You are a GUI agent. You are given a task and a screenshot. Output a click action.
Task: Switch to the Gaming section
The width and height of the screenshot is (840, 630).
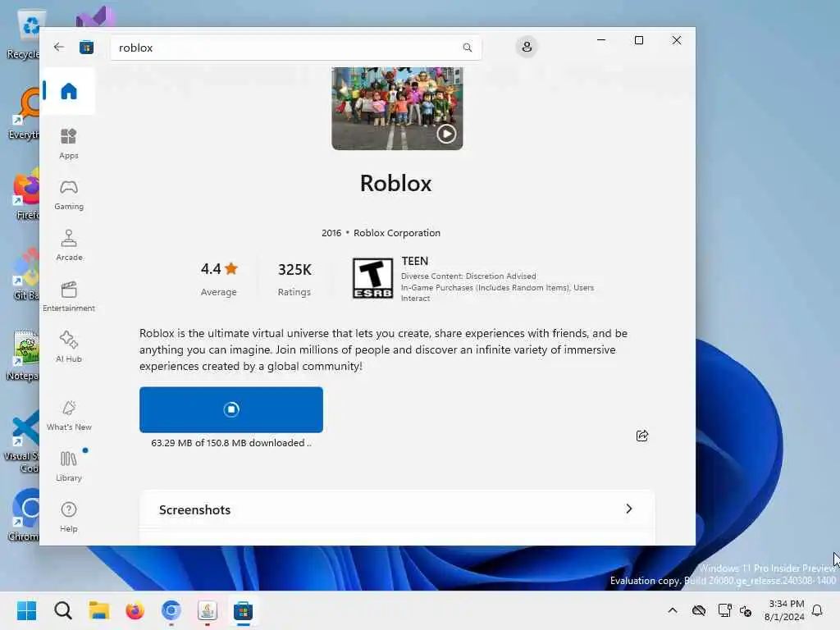click(69, 195)
